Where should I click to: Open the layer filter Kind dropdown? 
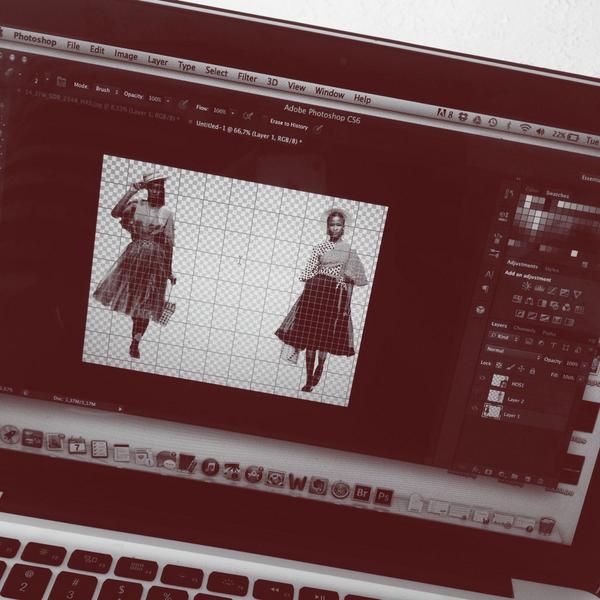point(504,338)
